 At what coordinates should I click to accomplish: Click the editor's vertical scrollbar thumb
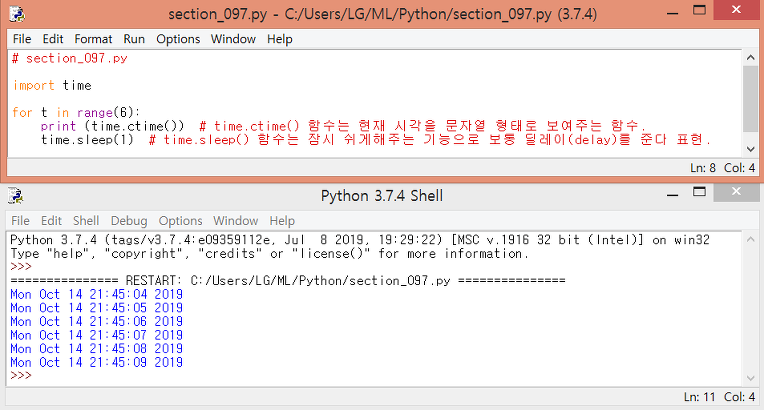pyautogui.click(x=750, y=98)
